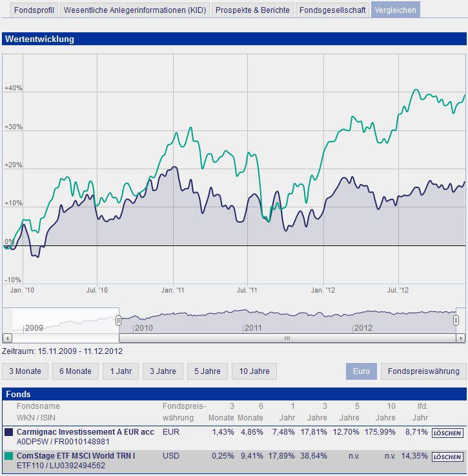Image resolution: width=468 pixels, height=476 pixels.
Task: Click the right scroll arrow under chart
Action: [x=461, y=338]
